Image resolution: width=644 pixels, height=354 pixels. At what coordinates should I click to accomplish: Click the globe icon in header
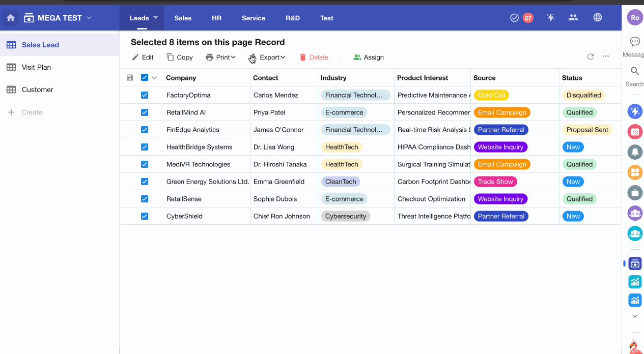(x=598, y=18)
